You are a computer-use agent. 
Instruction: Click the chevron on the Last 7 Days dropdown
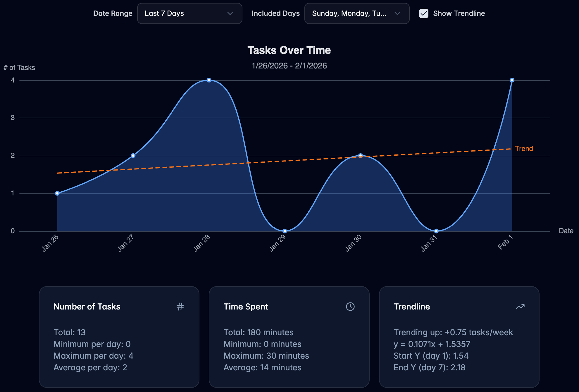click(230, 13)
